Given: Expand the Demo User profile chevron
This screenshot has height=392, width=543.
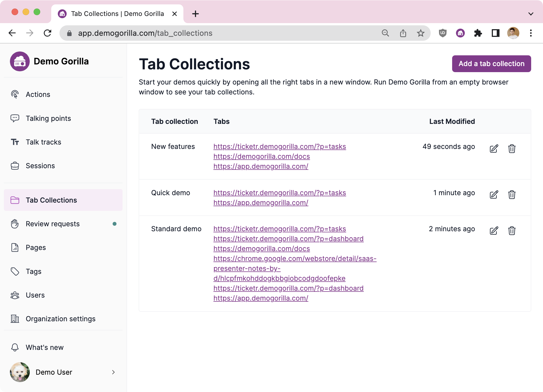Looking at the screenshot, I should click(113, 372).
